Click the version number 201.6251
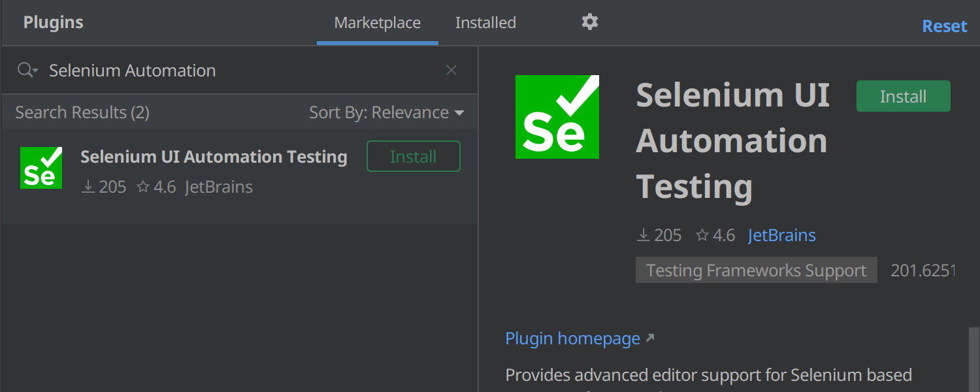980x392 pixels. (x=923, y=270)
